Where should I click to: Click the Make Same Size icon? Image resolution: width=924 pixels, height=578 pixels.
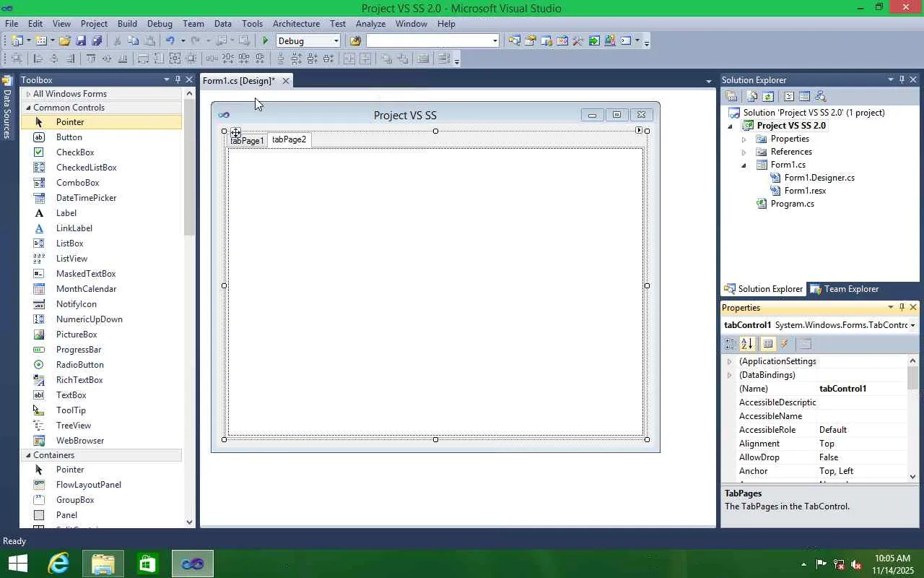[175, 59]
